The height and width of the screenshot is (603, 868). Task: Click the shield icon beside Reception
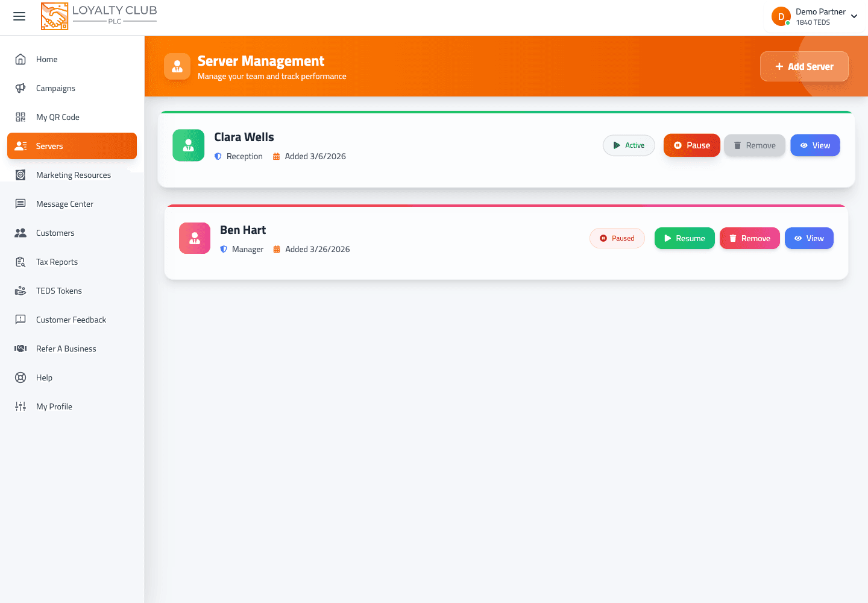[x=218, y=156]
